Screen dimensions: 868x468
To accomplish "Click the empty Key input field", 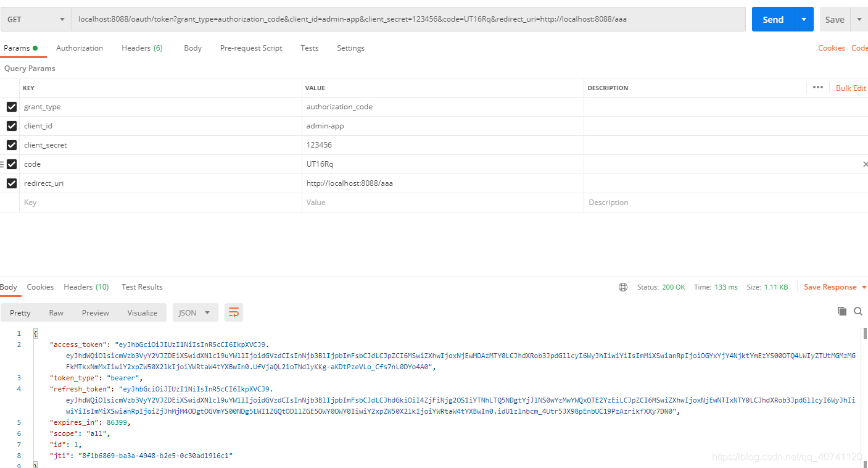I will point(160,203).
